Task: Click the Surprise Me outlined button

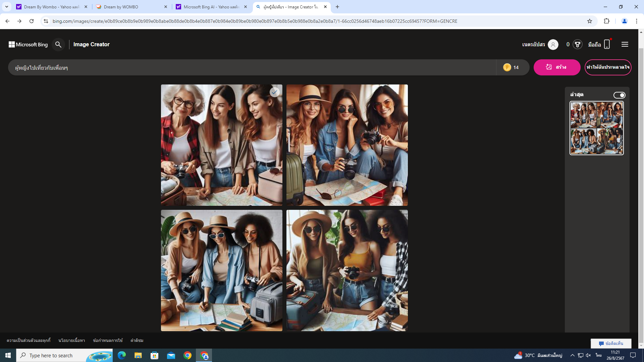Action: click(x=608, y=67)
